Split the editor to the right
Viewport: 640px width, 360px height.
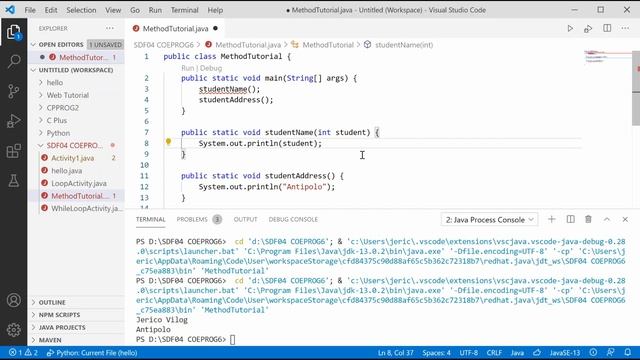coord(607,28)
